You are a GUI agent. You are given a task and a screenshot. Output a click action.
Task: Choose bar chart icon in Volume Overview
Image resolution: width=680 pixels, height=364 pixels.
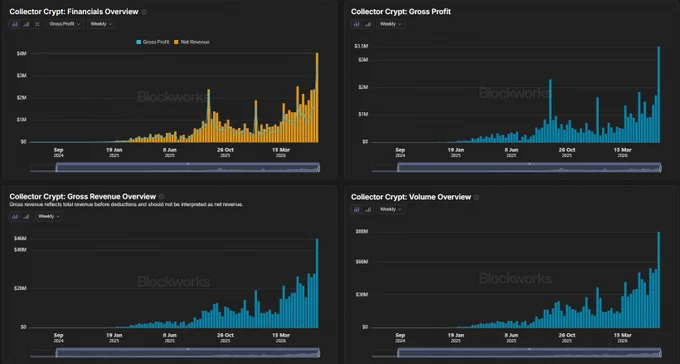click(356, 210)
